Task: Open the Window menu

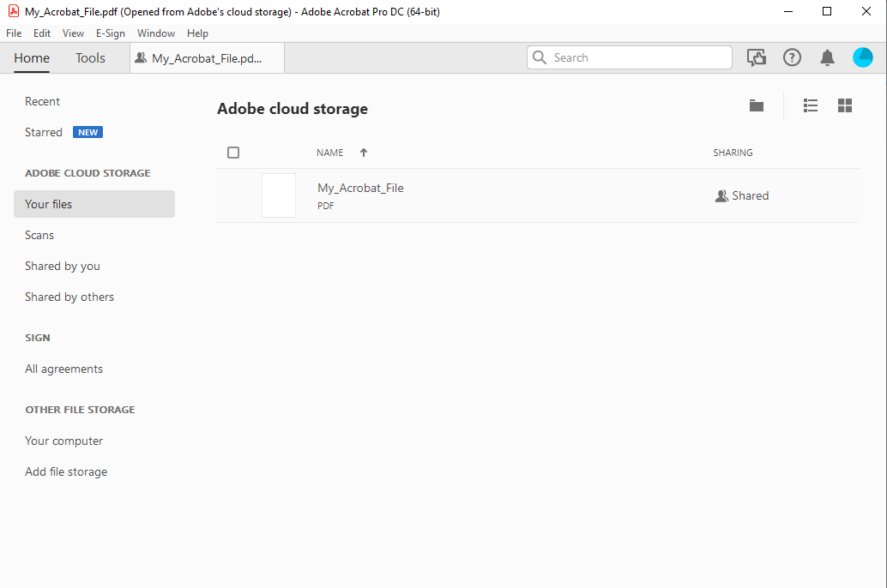Action: [x=156, y=33]
